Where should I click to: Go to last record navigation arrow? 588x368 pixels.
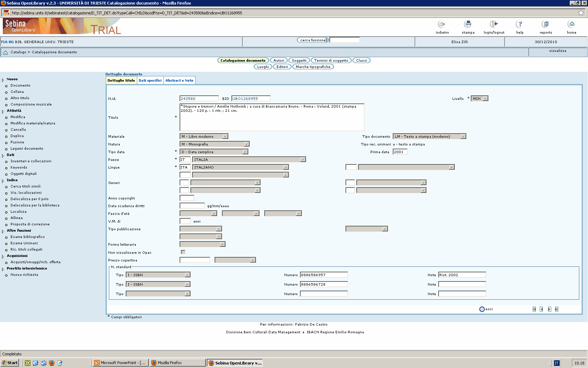[x=556, y=309]
